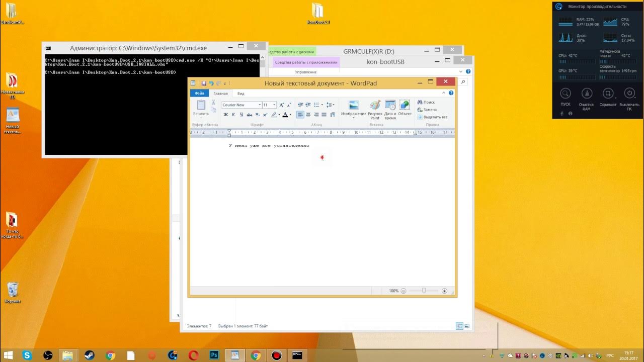Click the superscript icon in the Шрифт group
Viewport: 644px width, 362px height.
265,115
